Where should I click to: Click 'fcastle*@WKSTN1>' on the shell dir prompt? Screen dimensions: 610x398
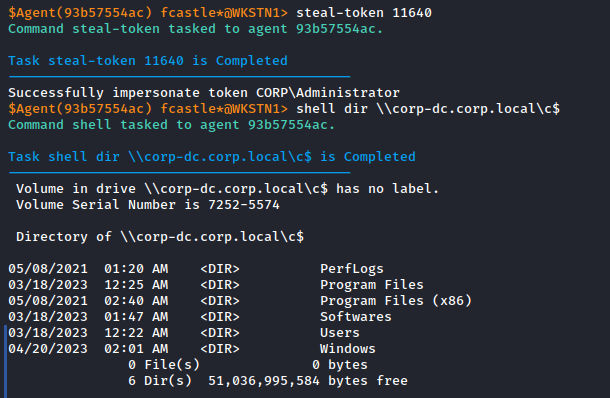coord(224,109)
